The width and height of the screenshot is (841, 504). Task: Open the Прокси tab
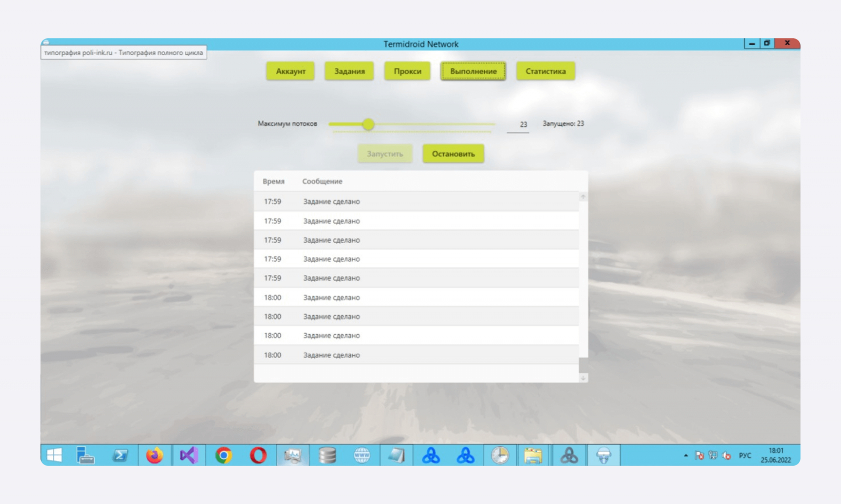click(x=407, y=71)
